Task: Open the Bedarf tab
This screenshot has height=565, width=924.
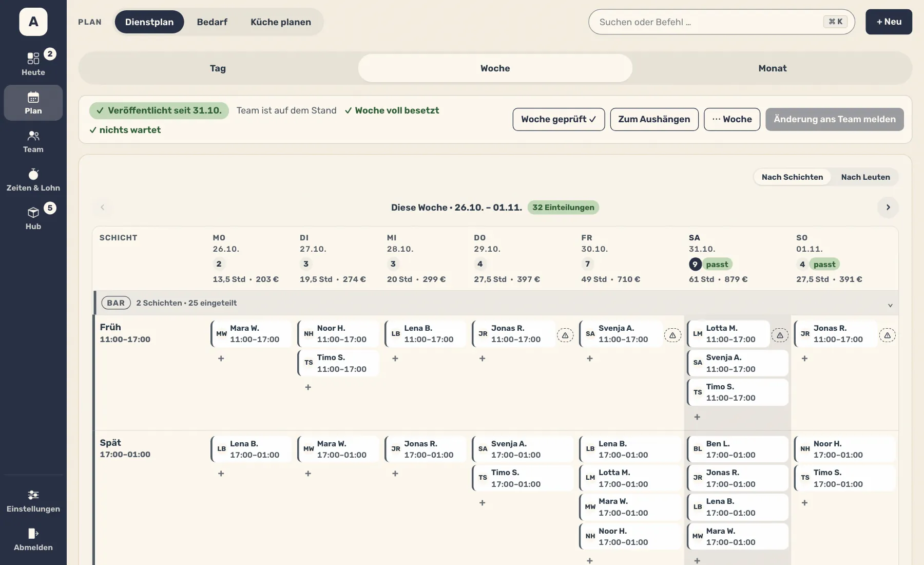Action: pyautogui.click(x=212, y=22)
